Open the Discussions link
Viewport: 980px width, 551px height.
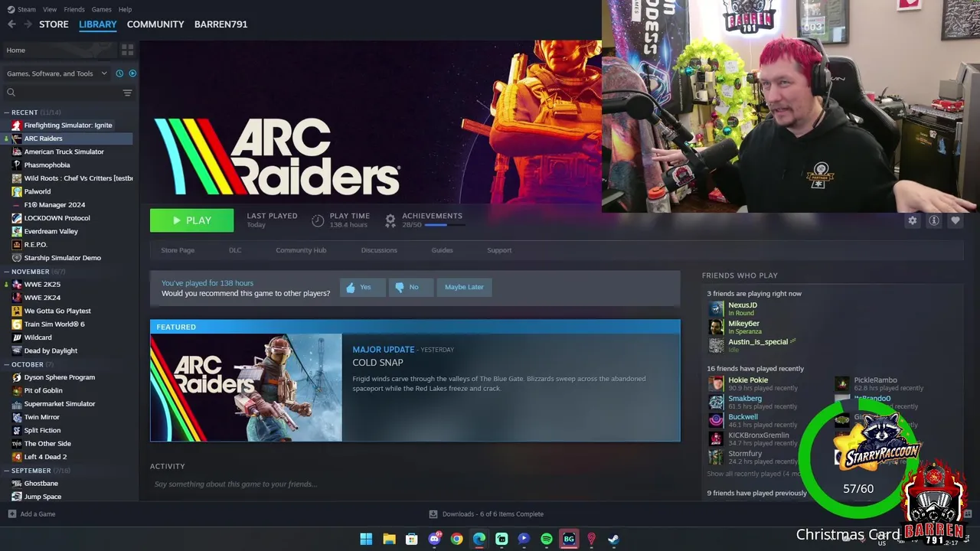click(x=379, y=250)
